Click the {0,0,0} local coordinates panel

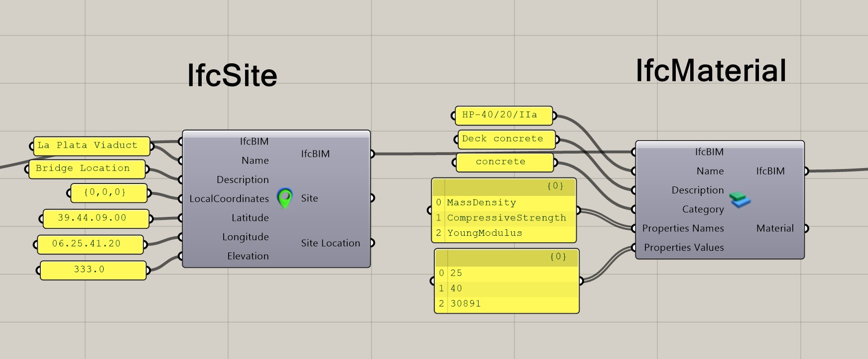pos(109,192)
